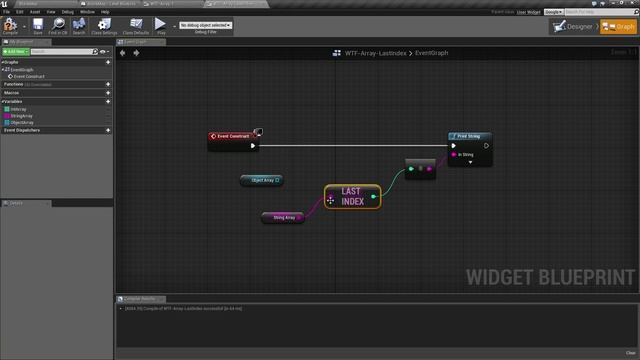Collapse the Graphs section

point(2,62)
